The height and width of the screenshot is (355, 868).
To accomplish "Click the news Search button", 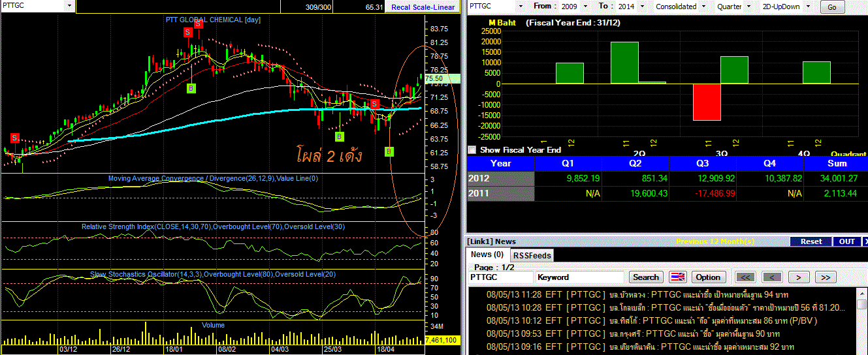I will [646, 277].
